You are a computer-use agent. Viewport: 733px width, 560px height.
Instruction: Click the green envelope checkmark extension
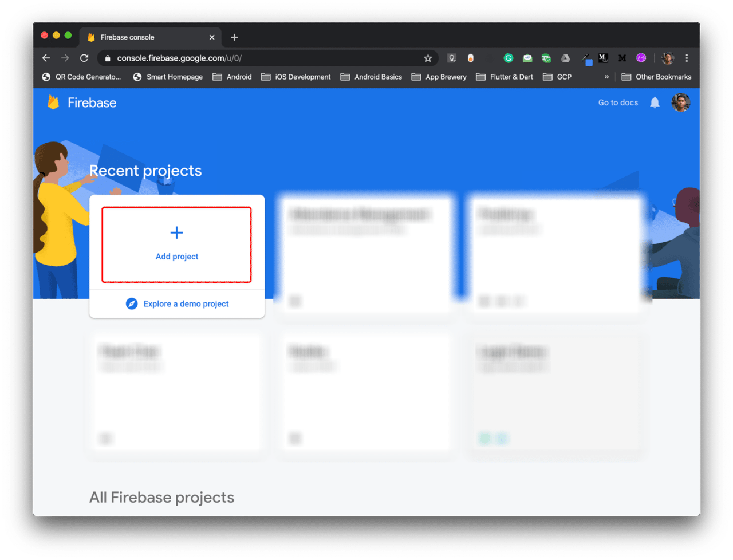click(527, 58)
